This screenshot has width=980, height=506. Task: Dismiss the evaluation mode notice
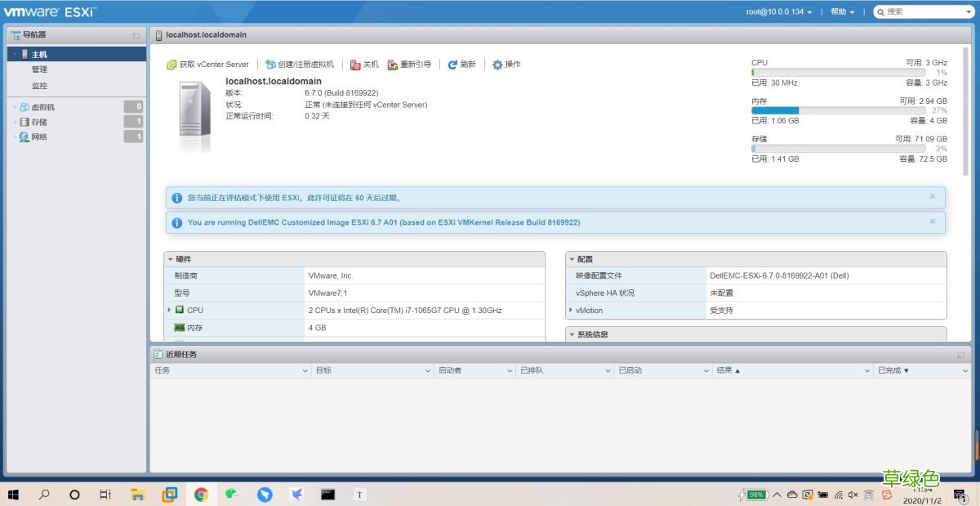click(x=933, y=197)
